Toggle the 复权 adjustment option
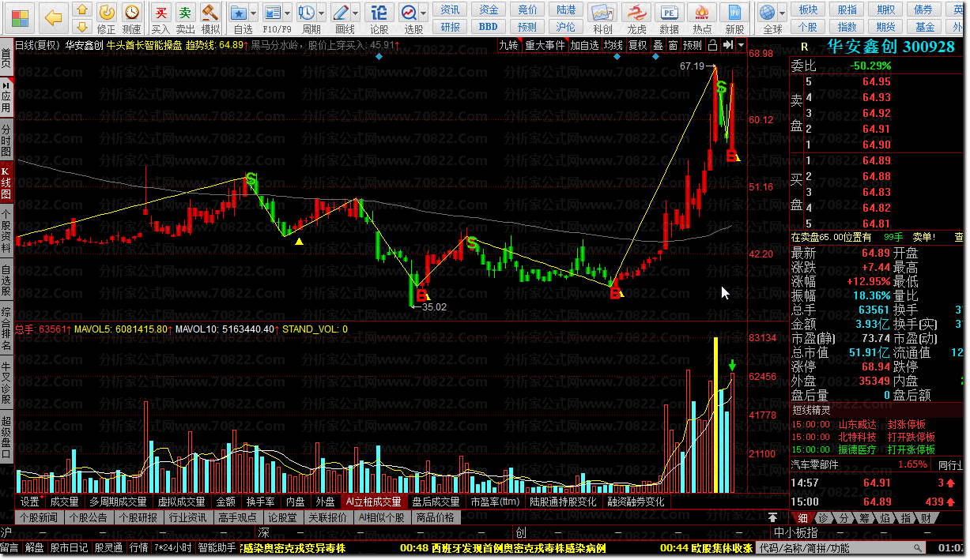970x560 pixels. click(x=637, y=45)
